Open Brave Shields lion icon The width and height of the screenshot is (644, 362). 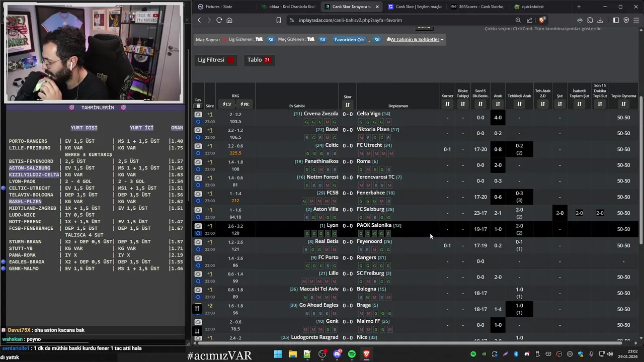tap(542, 20)
